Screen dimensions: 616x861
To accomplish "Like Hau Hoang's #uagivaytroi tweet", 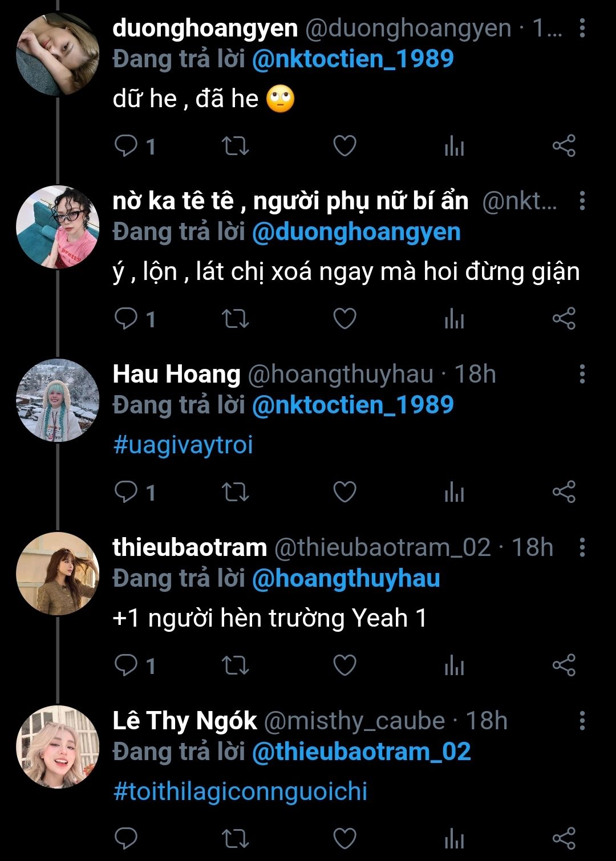I will (x=345, y=492).
